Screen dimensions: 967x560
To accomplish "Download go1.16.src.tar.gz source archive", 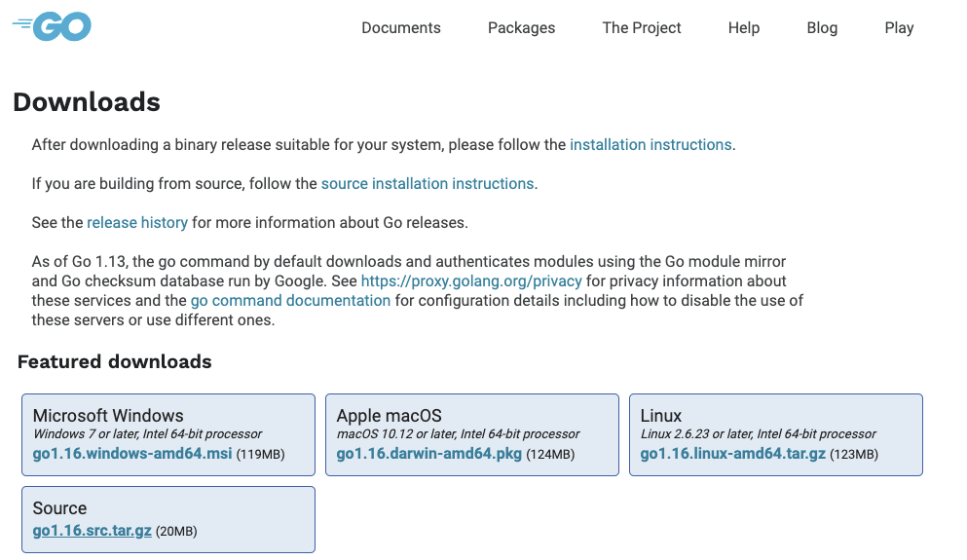I will 92,531.
